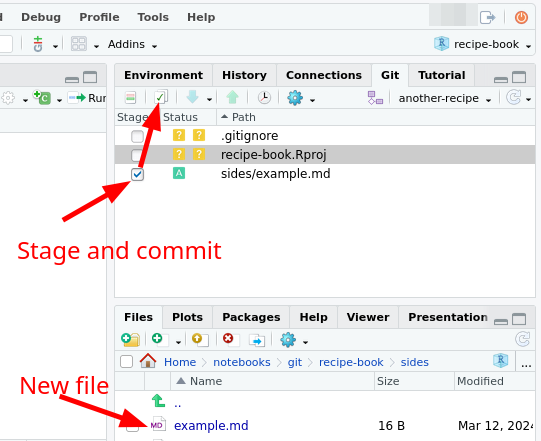
Task: Click the rename file icon
Action: [257, 341]
